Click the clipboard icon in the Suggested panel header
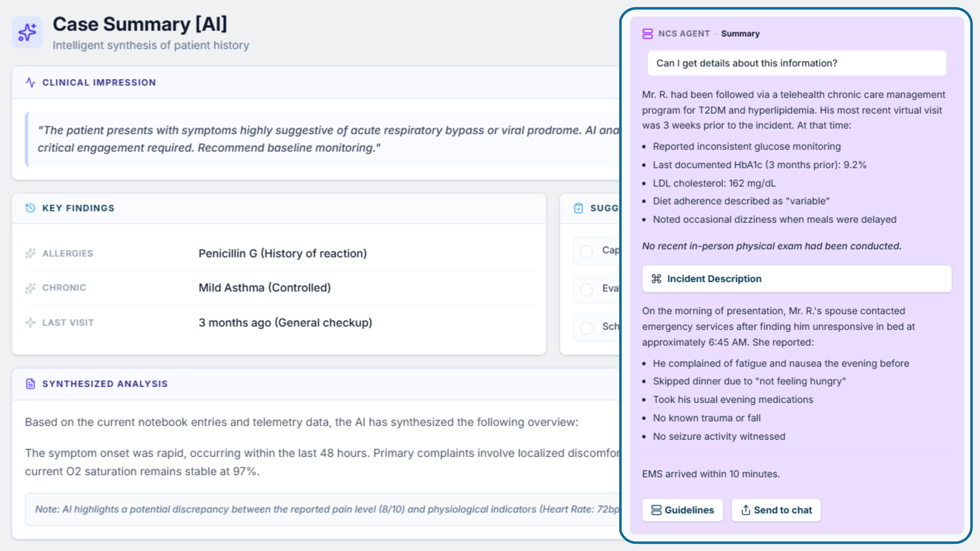 578,208
